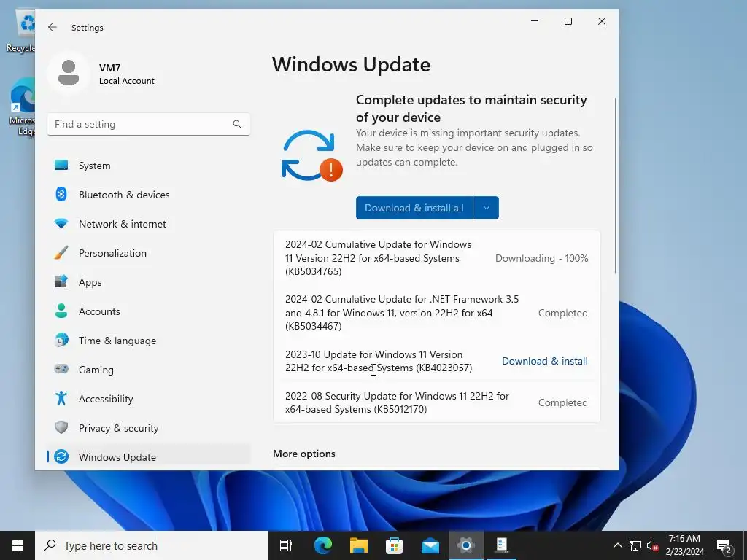Open the Apps icon in sidebar

click(61, 281)
